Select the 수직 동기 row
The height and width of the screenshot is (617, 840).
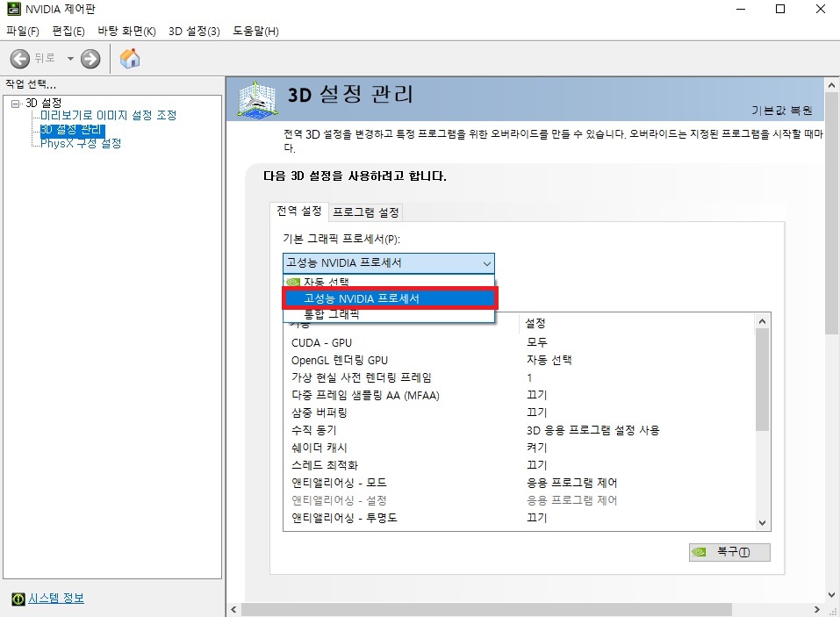[519, 430]
